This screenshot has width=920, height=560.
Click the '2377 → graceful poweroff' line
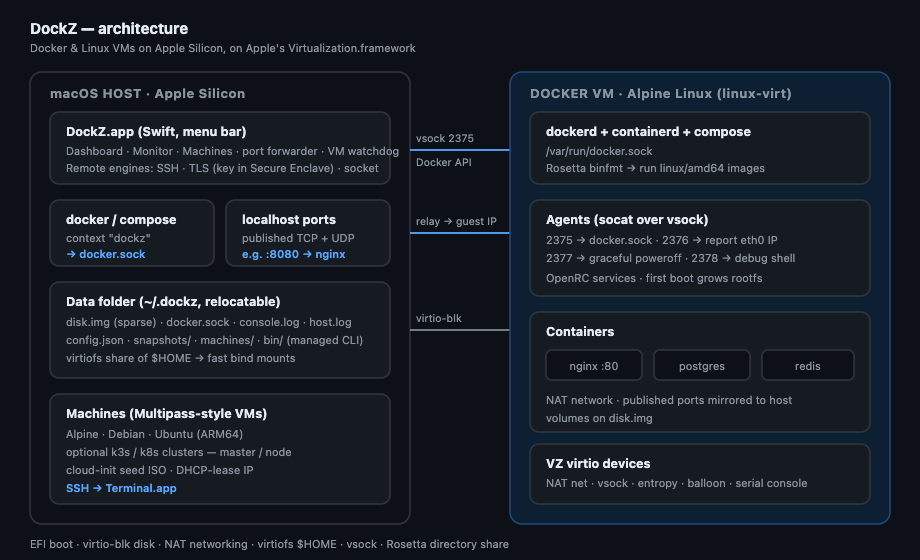671,258
